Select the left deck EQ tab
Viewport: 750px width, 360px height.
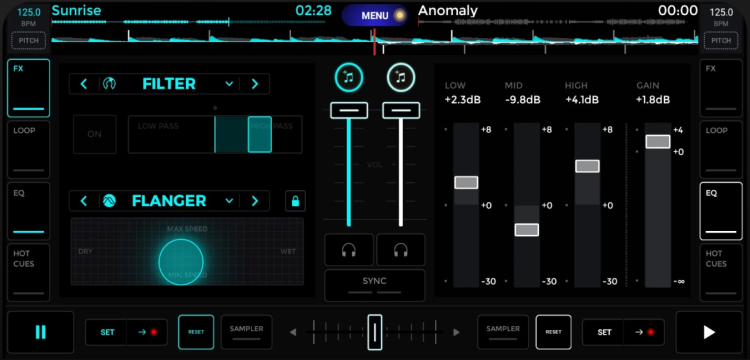pyautogui.click(x=29, y=211)
